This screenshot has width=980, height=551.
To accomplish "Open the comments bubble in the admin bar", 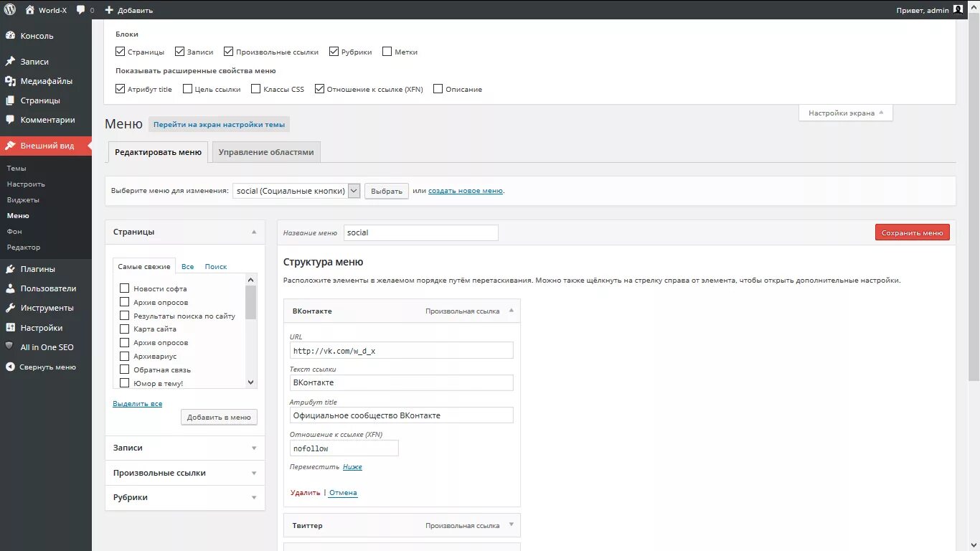I will [x=81, y=10].
